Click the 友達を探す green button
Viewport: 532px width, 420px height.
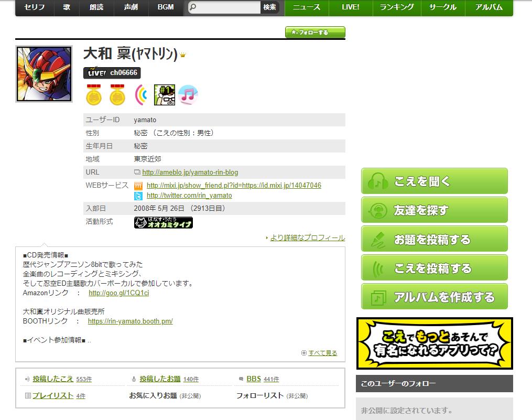point(435,210)
